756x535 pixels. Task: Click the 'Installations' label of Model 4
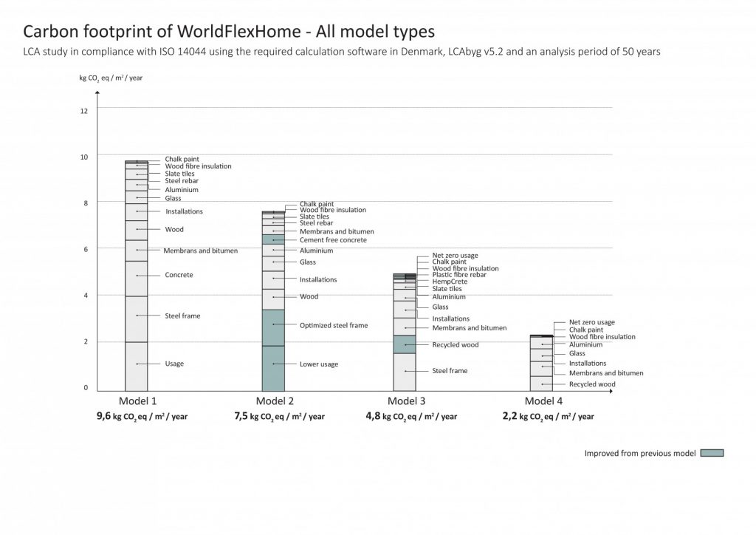[x=587, y=364]
